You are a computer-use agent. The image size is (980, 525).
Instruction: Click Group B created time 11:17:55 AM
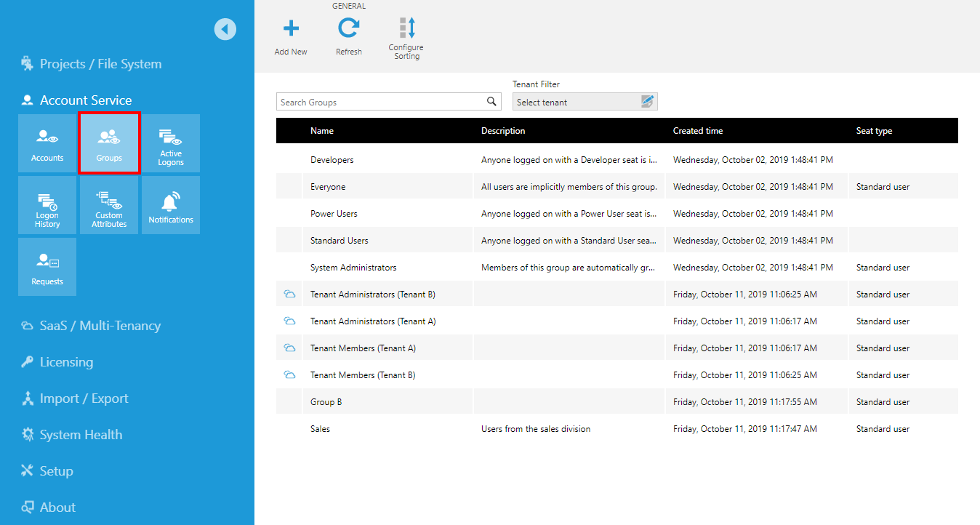745,402
